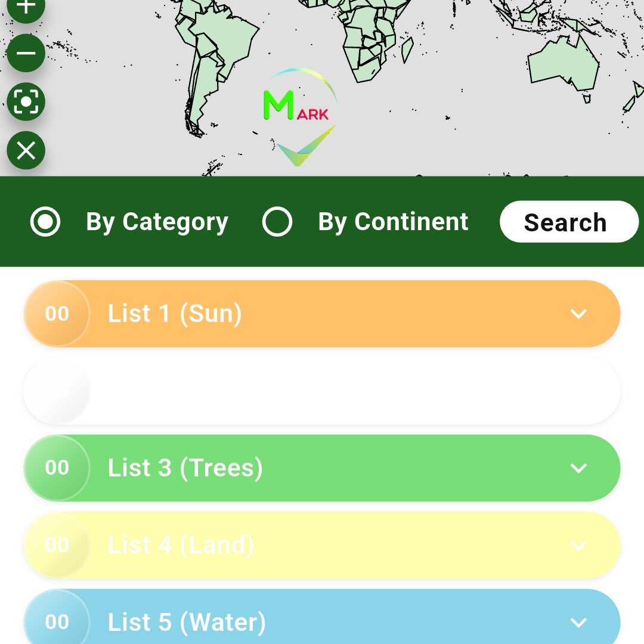The height and width of the screenshot is (644, 644).
Task: Expand List 3 (Trees) chevron
Action: 578,468
